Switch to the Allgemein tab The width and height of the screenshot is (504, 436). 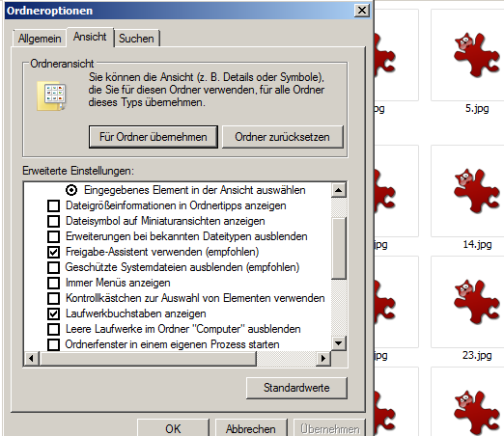40,39
